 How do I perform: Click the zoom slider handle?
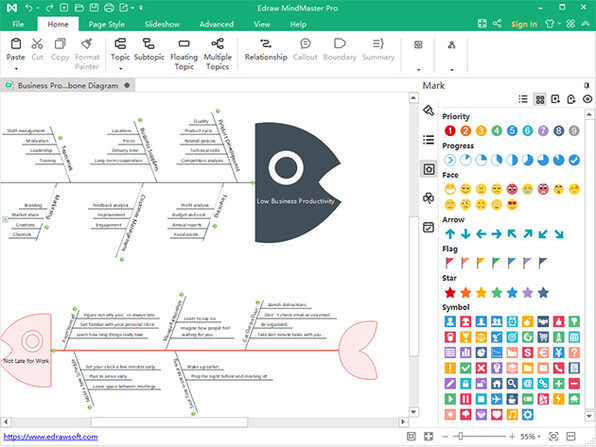pos(460,437)
